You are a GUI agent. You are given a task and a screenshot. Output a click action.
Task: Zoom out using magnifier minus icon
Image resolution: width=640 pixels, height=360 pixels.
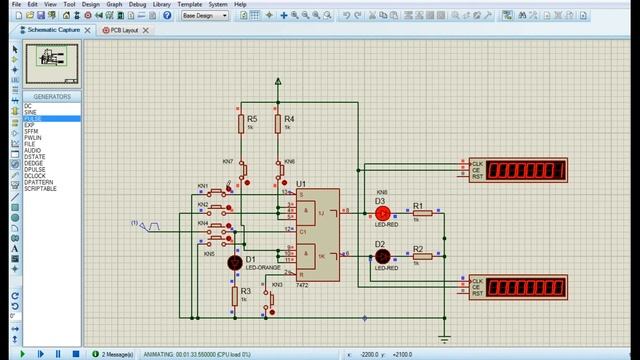tap(305, 16)
